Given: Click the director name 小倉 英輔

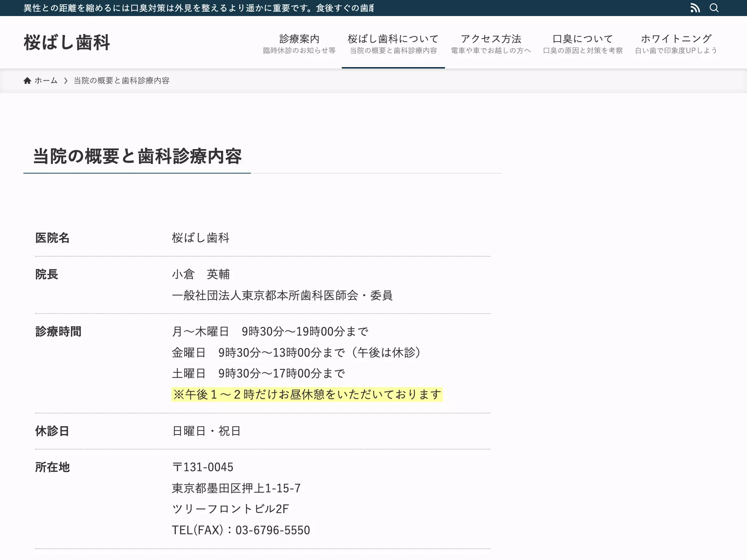Looking at the screenshot, I should tap(201, 274).
